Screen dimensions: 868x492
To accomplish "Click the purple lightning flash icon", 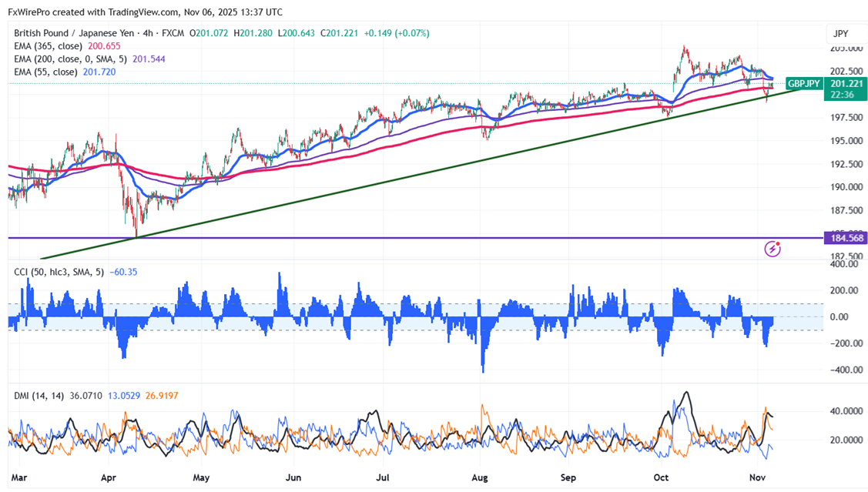I will (x=772, y=249).
